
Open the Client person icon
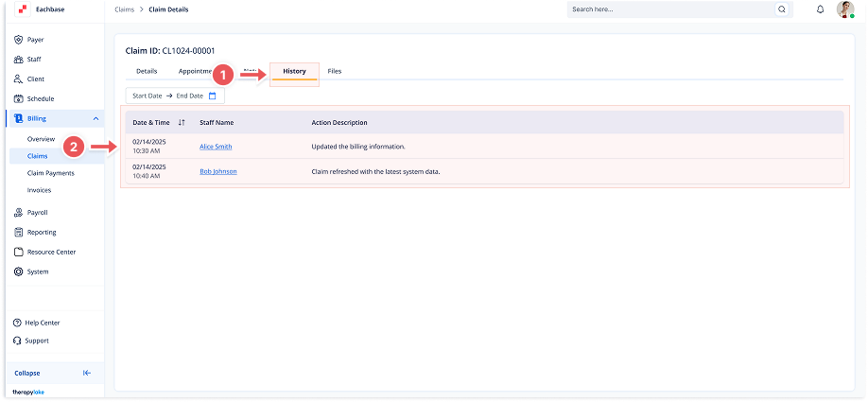tap(18, 79)
